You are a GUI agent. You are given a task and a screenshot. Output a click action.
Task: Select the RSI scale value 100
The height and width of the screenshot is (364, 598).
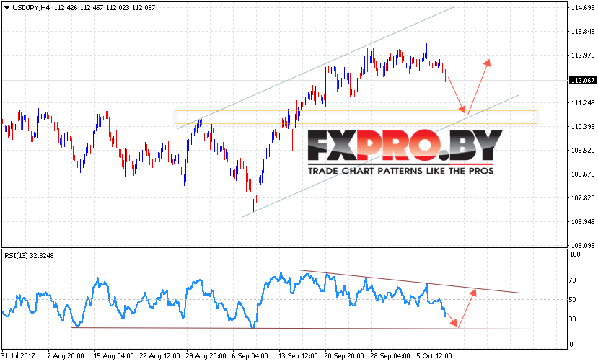(575, 254)
